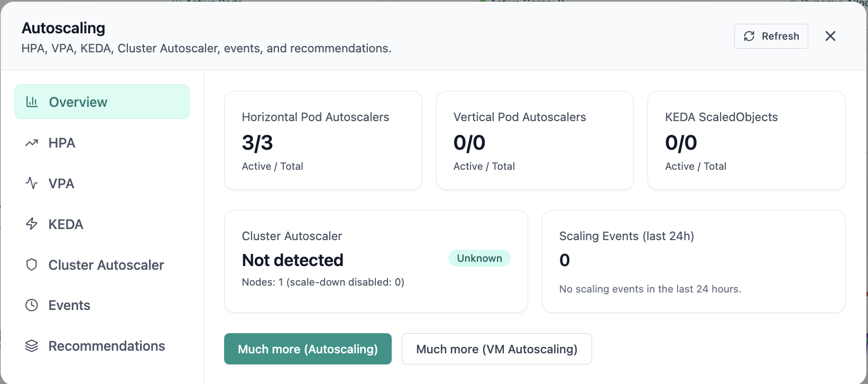Close the Autoscaling dialog
The image size is (868, 384).
point(830,36)
